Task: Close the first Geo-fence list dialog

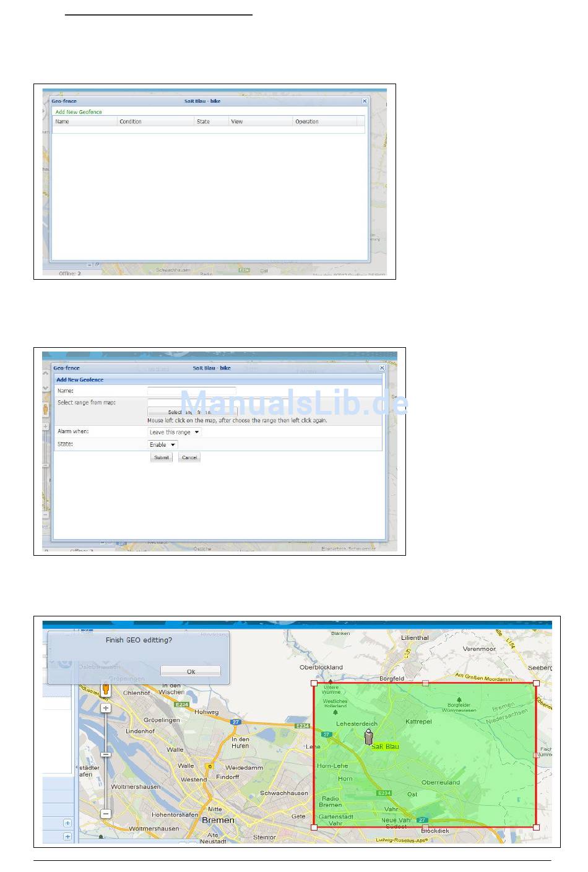Action: (x=365, y=101)
